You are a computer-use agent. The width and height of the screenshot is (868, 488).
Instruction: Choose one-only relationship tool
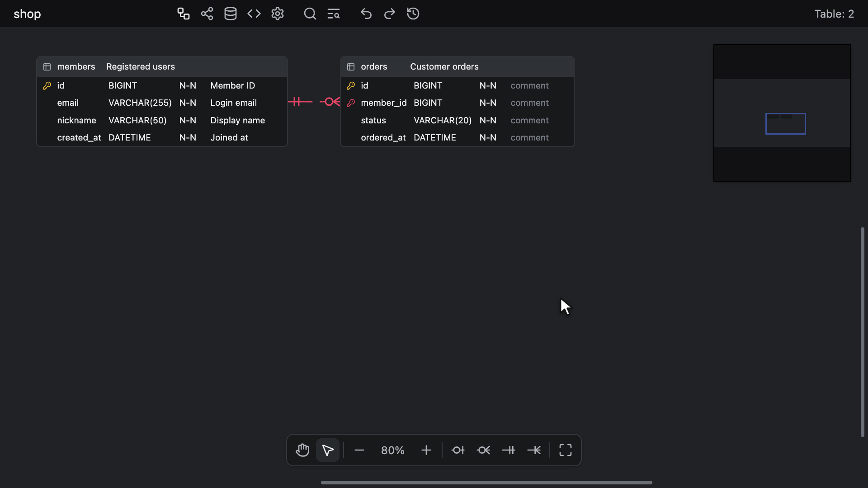point(509,450)
